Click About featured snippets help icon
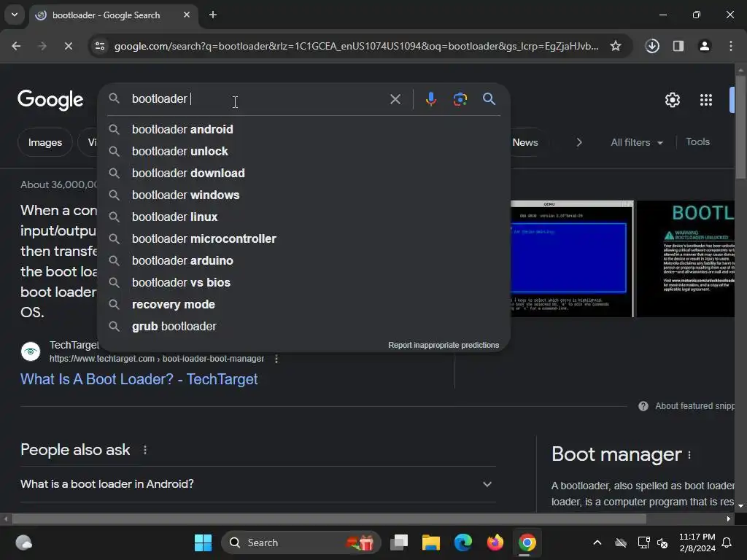This screenshot has height=560, width=747. 643,406
